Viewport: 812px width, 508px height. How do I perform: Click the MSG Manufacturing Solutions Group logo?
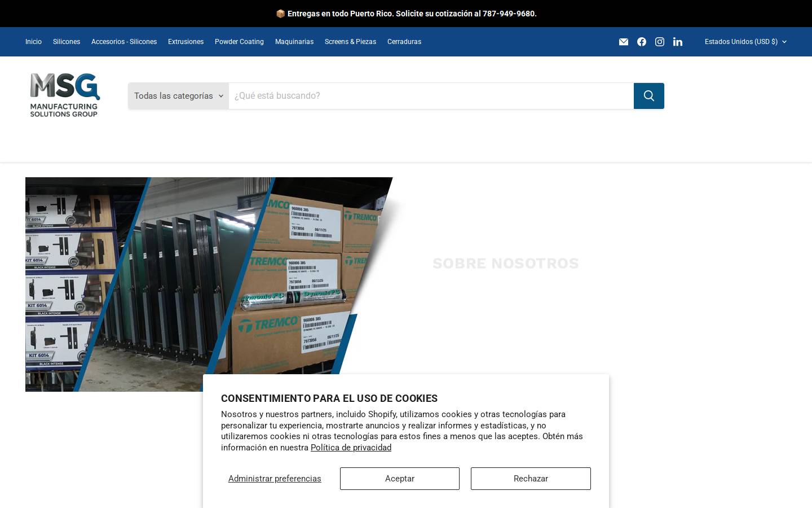click(x=65, y=95)
